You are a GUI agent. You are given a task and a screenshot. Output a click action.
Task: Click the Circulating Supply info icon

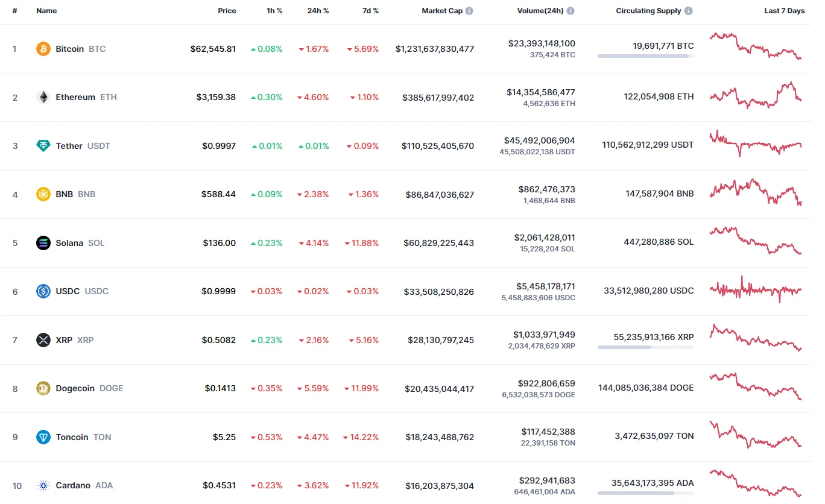click(x=689, y=11)
